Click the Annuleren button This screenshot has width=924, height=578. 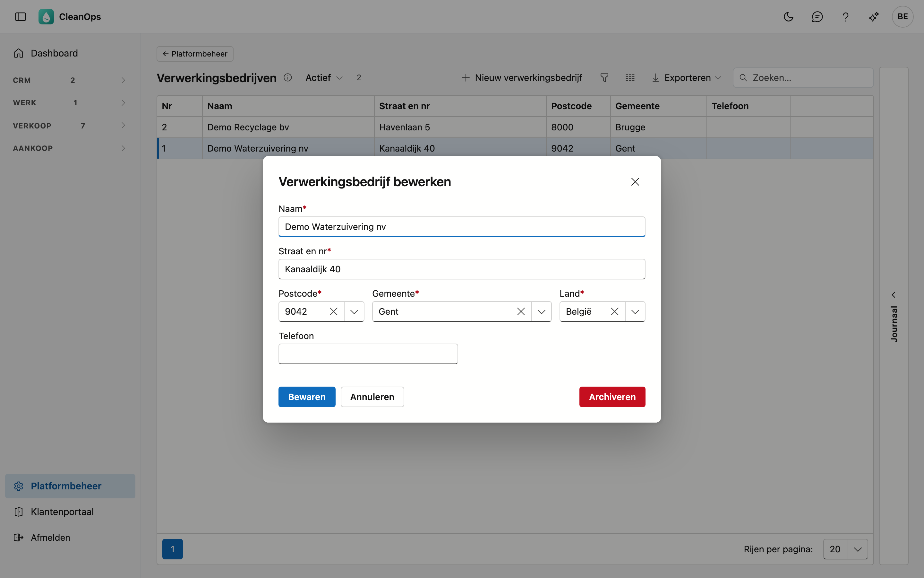point(372,397)
